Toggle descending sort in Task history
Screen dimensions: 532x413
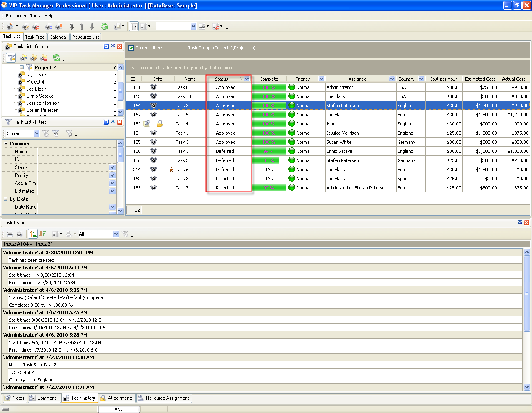coord(42,234)
